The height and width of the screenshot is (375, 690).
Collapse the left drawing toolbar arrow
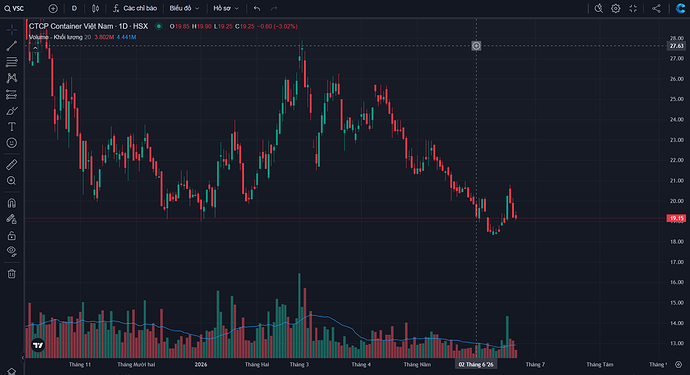(x=23, y=357)
